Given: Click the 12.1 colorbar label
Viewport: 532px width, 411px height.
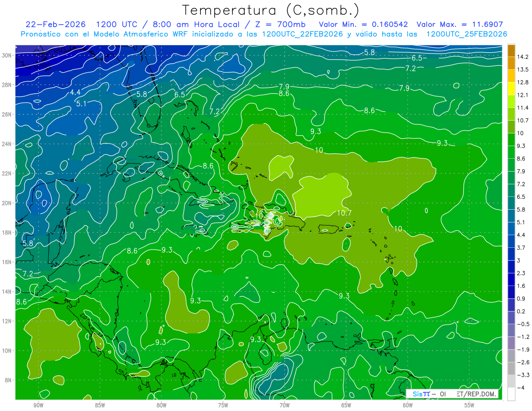Looking at the screenshot, I should 522,95.
